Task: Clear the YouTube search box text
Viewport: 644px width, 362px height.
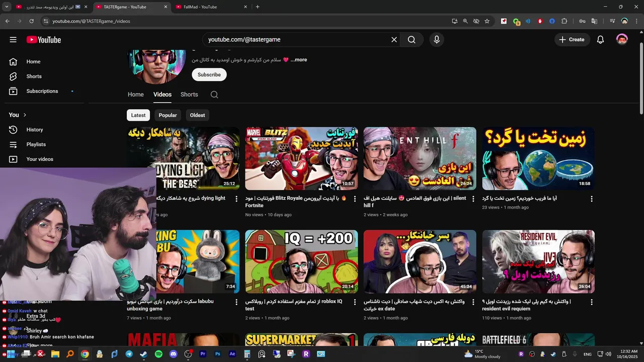Action: 394,40
